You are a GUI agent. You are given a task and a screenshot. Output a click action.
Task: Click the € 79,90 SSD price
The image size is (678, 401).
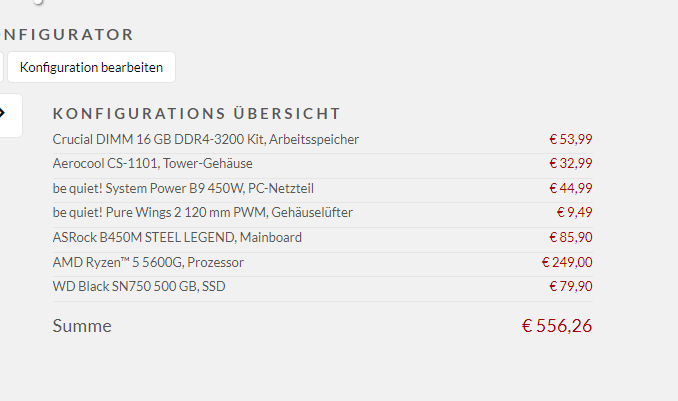tap(570, 286)
